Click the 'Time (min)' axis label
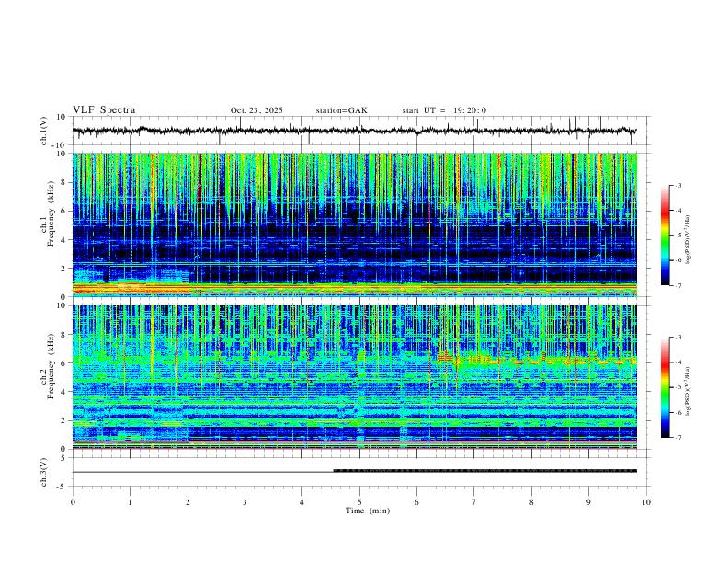The height and width of the screenshot is (563, 728). coord(368,511)
